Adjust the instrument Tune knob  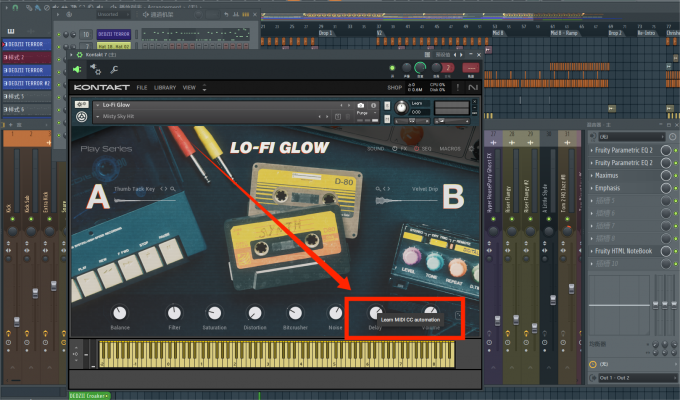pyautogui.click(x=402, y=107)
